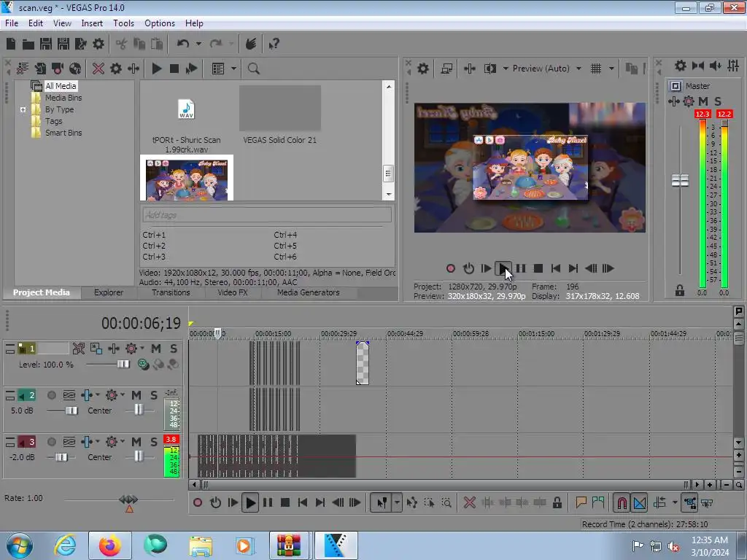Image resolution: width=747 pixels, height=560 pixels.
Task: Play from start in timeline transport bar
Action: click(233, 503)
